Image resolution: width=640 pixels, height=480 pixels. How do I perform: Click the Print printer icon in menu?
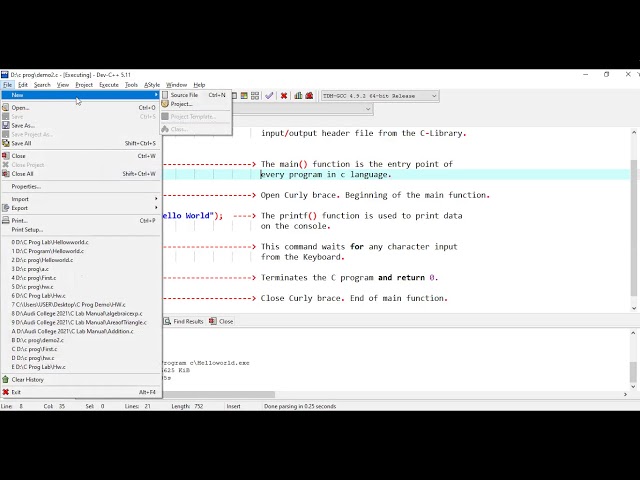tap(6, 220)
